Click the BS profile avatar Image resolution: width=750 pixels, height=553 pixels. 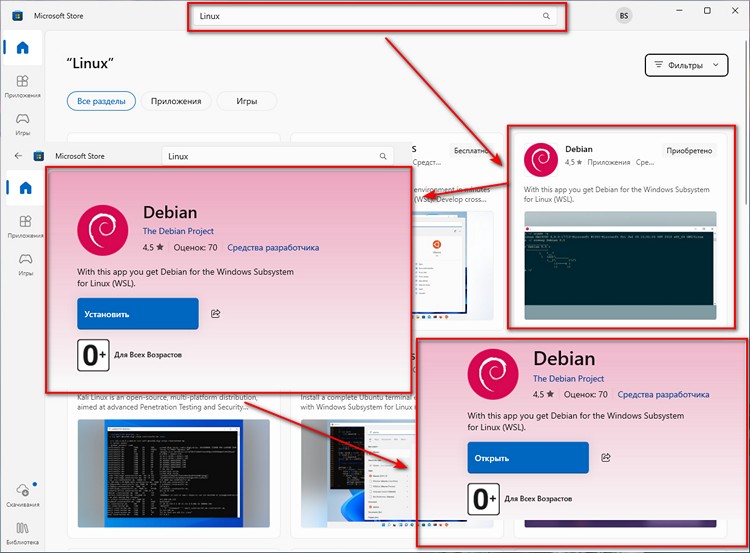pos(624,16)
